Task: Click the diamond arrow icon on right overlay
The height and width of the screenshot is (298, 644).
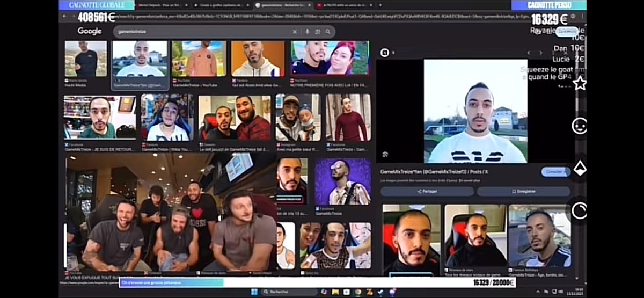Action: pos(580,168)
